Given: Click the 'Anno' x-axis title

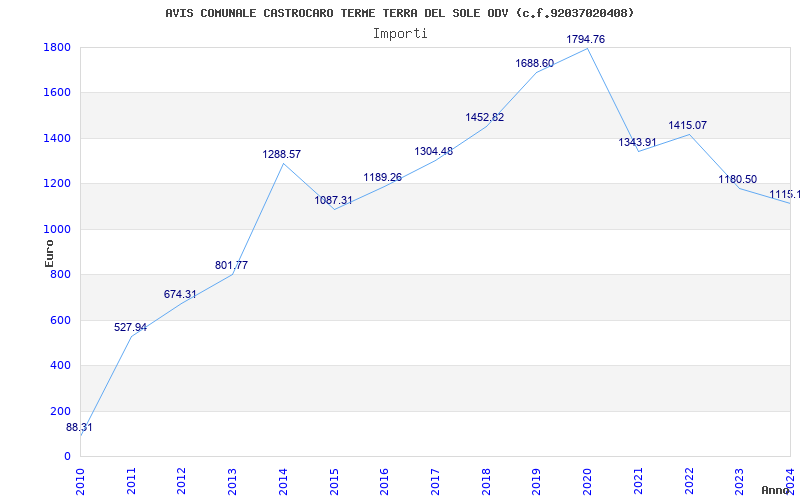Looking at the screenshot, I should tap(775, 491).
